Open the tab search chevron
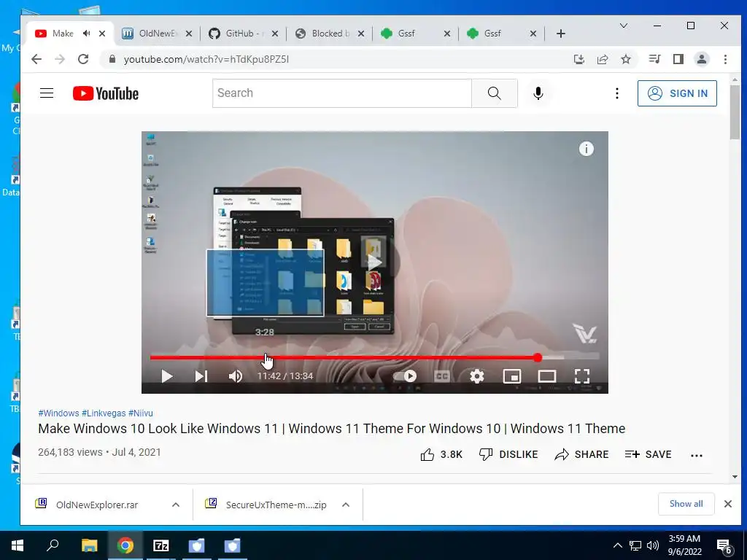This screenshot has height=560, width=747. 623,26
